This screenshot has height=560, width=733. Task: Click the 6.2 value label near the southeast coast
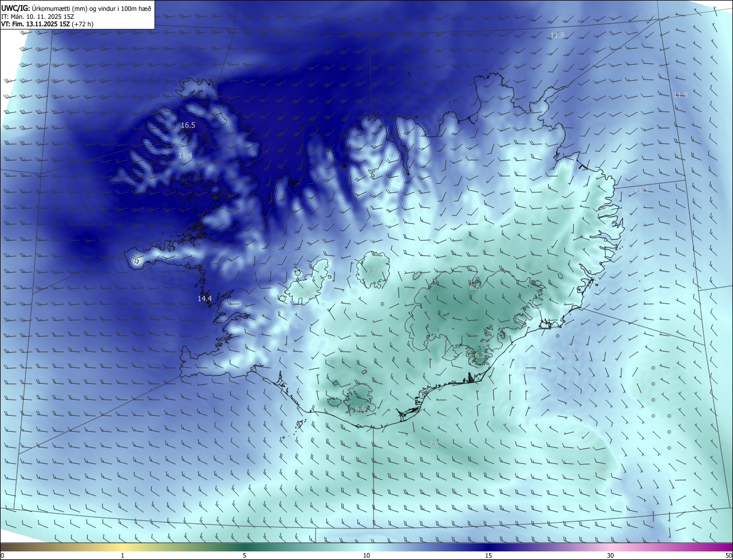(x=480, y=355)
